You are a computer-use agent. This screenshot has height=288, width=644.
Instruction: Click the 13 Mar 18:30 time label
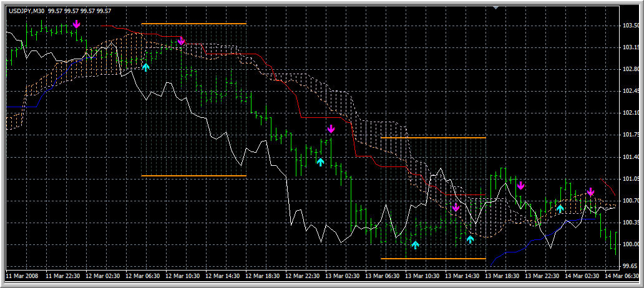tap(502, 276)
